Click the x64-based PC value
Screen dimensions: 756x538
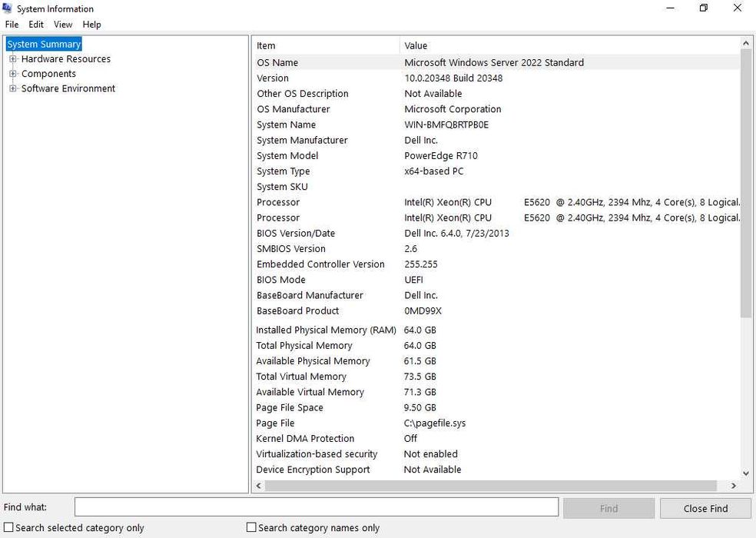tap(433, 171)
